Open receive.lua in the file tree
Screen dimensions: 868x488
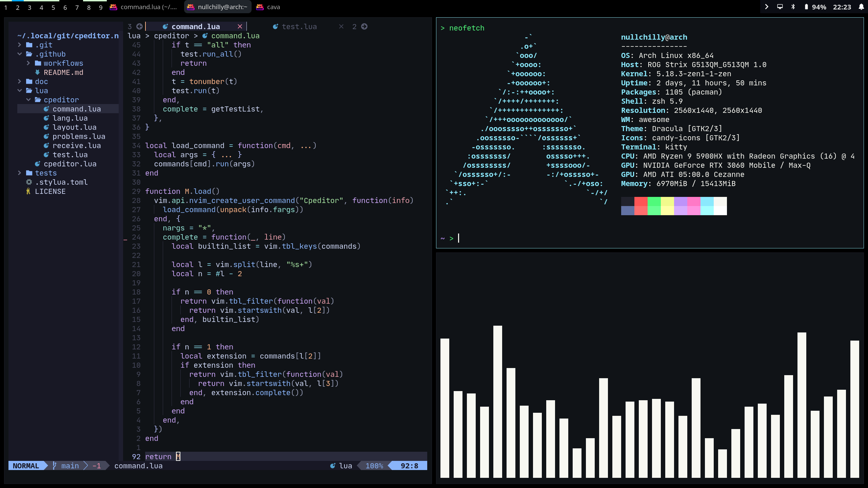point(77,145)
